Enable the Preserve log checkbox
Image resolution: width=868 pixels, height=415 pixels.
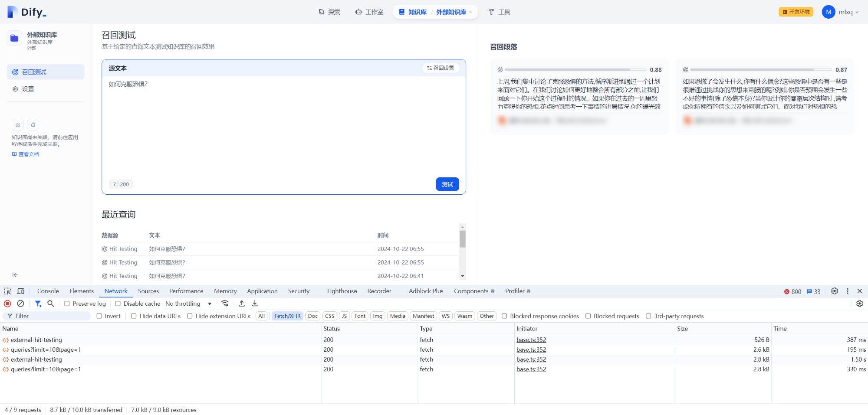[x=67, y=304]
